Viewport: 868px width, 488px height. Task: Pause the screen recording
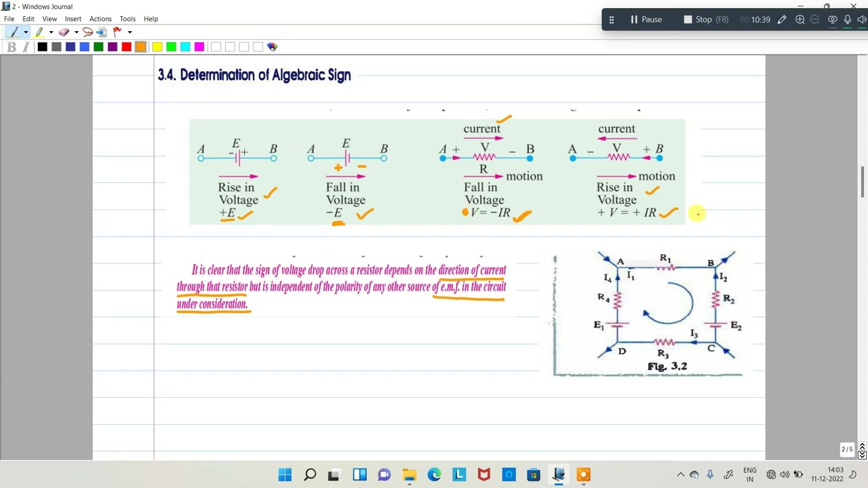(646, 20)
